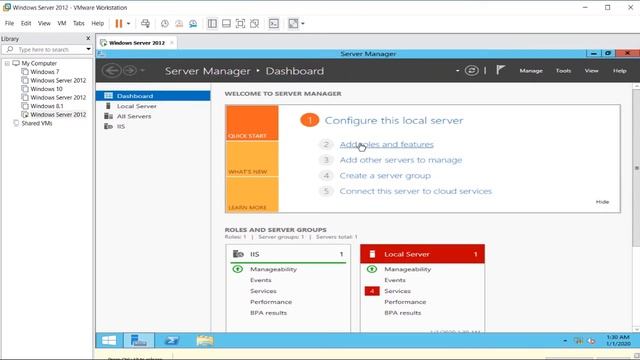Viewport: 640px width, 360px height.
Task: Open the snapshot manager icon
Action: tap(193, 24)
